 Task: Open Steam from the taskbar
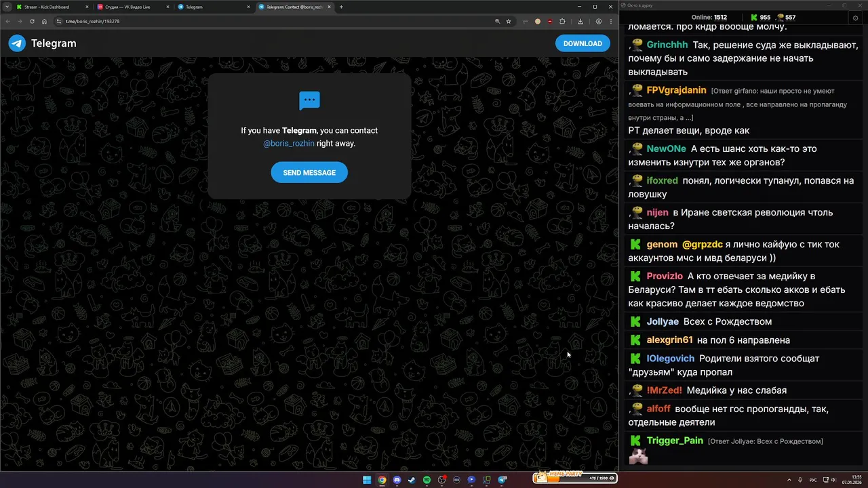coord(412,480)
